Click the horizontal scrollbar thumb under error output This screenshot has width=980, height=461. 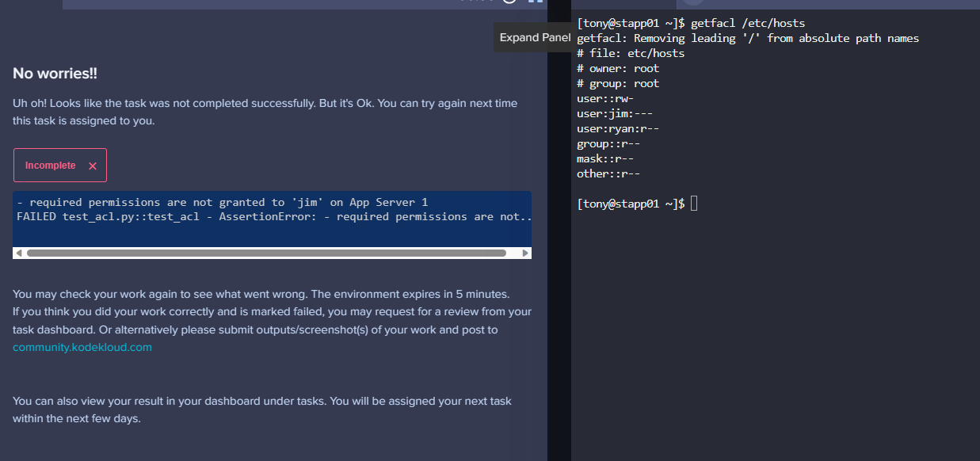(266, 253)
